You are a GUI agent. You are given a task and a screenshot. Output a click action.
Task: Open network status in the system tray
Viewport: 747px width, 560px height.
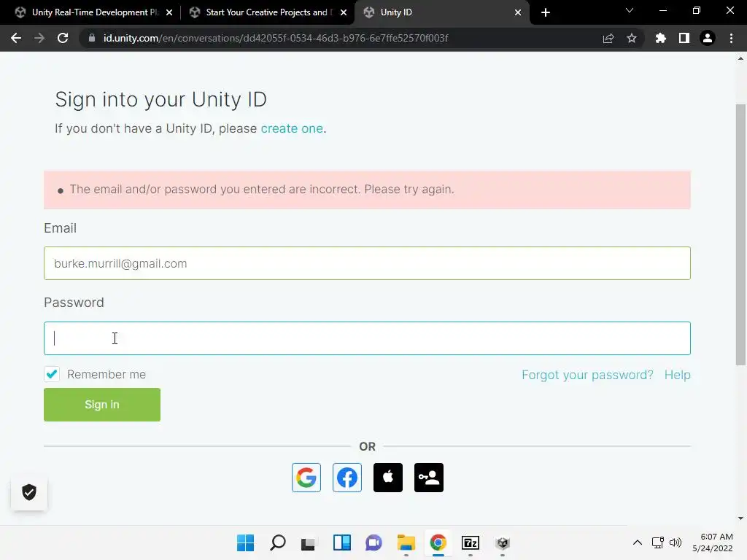point(658,542)
